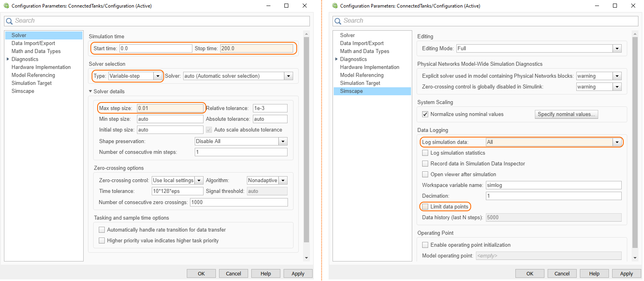Select Simscape in the left dialog tree

(23, 91)
